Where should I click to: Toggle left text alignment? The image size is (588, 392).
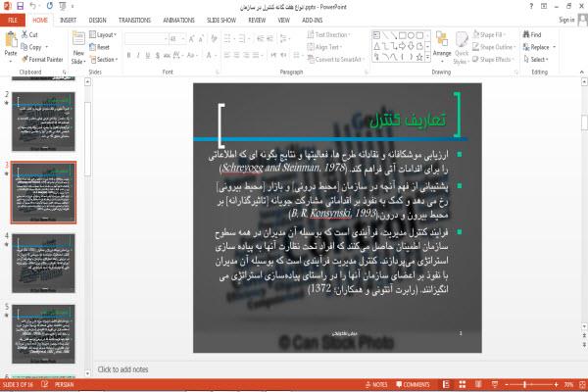pos(227,56)
